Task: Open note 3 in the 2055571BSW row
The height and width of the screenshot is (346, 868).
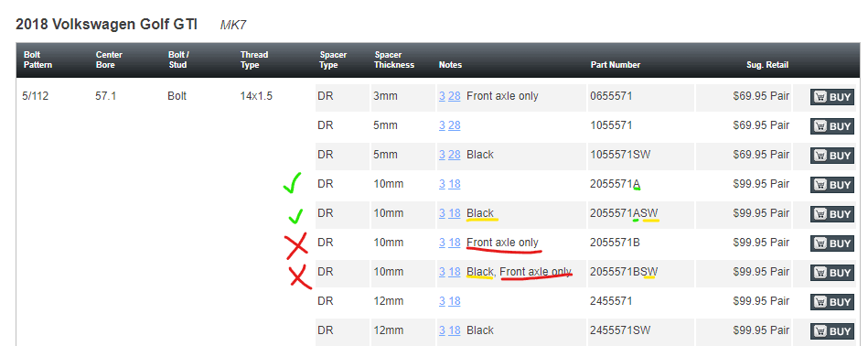Action: tap(442, 272)
